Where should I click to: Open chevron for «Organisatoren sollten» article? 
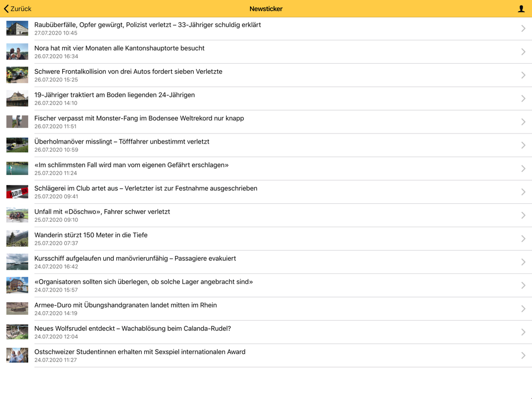523,285
